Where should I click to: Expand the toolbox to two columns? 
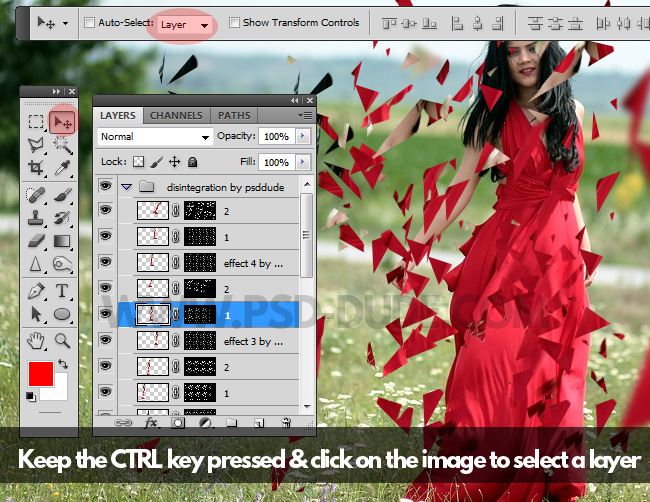pos(56,91)
